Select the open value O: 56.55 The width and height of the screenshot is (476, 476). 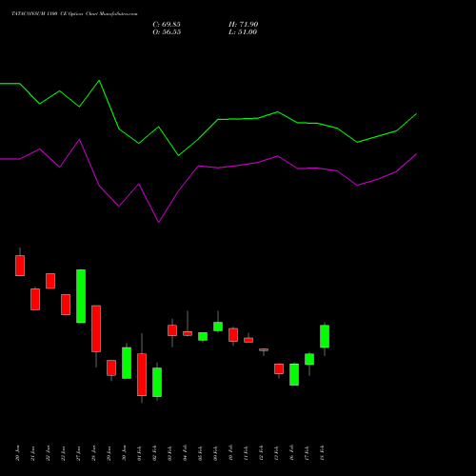pyautogui.click(x=167, y=32)
